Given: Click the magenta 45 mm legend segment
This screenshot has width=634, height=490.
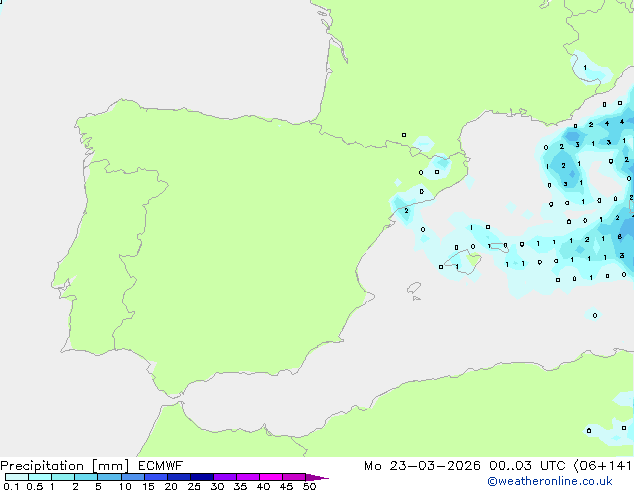Looking at the screenshot, I should pos(294,477).
